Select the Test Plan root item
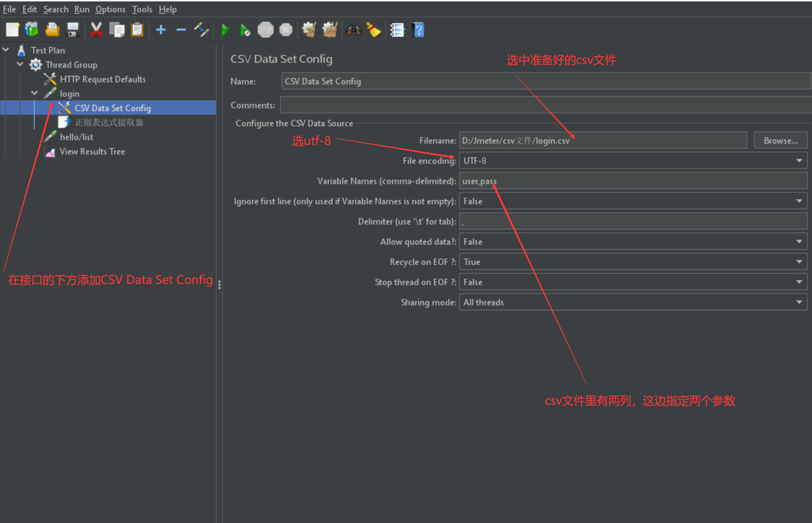This screenshot has width=812, height=523. pos(48,50)
